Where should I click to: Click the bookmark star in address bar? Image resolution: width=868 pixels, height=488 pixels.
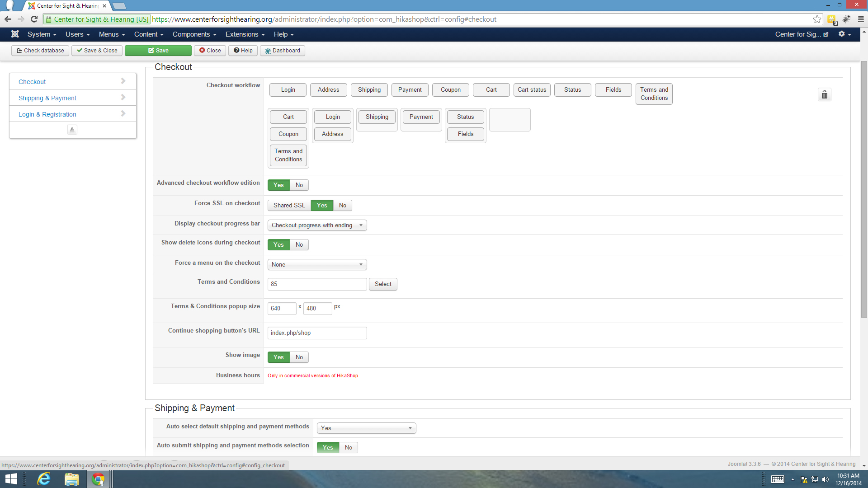[x=817, y=19]
